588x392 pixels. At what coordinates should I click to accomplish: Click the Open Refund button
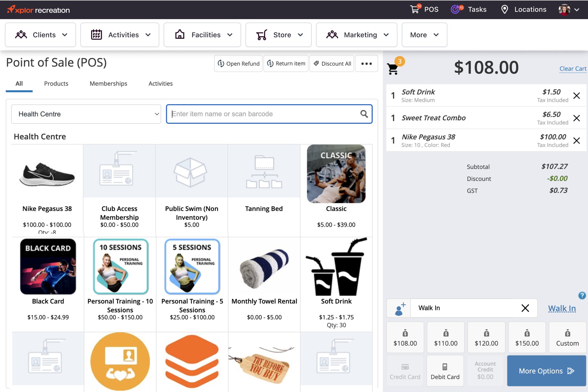[238, 64]
